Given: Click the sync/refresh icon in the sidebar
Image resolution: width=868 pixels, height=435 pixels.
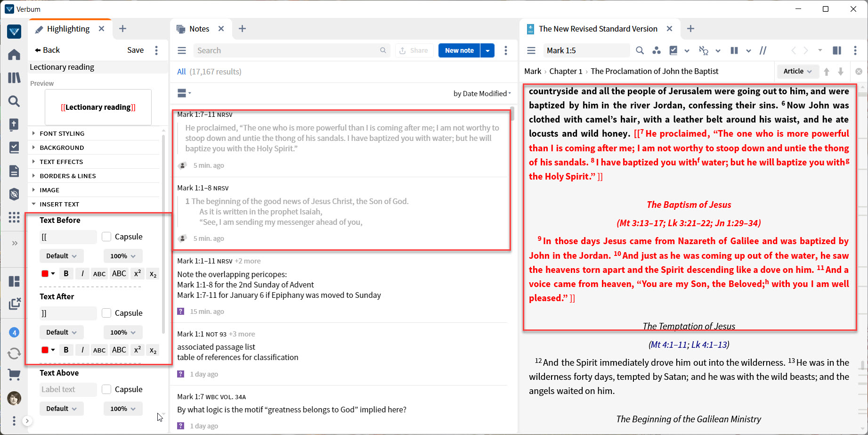Looking at the screenshot, I should coord(14,353).
